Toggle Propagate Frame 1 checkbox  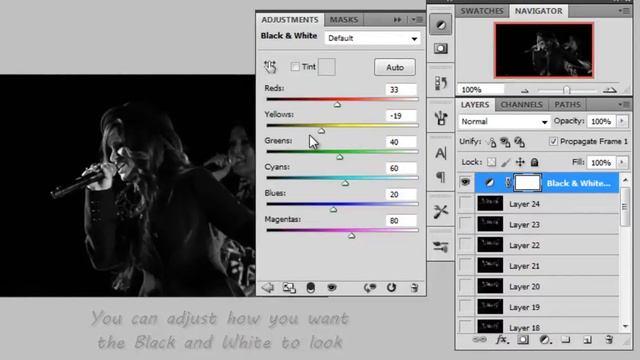pos(553,142)
